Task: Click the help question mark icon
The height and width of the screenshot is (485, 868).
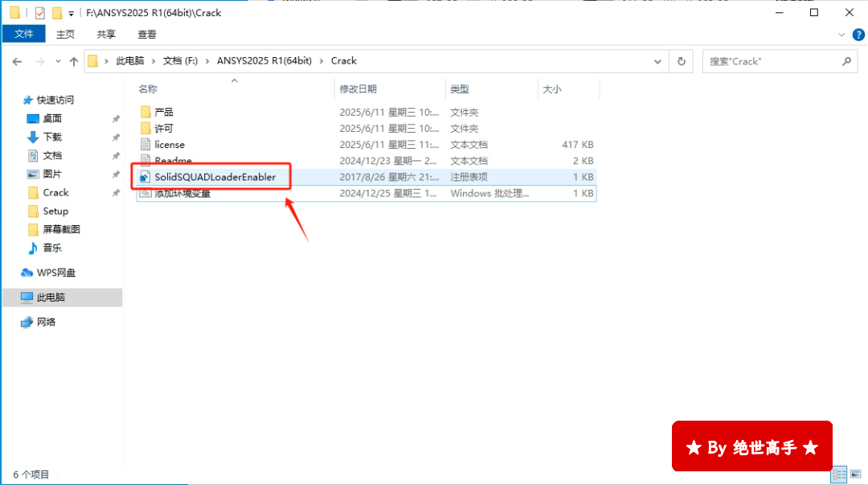Action: pos(855,35)
